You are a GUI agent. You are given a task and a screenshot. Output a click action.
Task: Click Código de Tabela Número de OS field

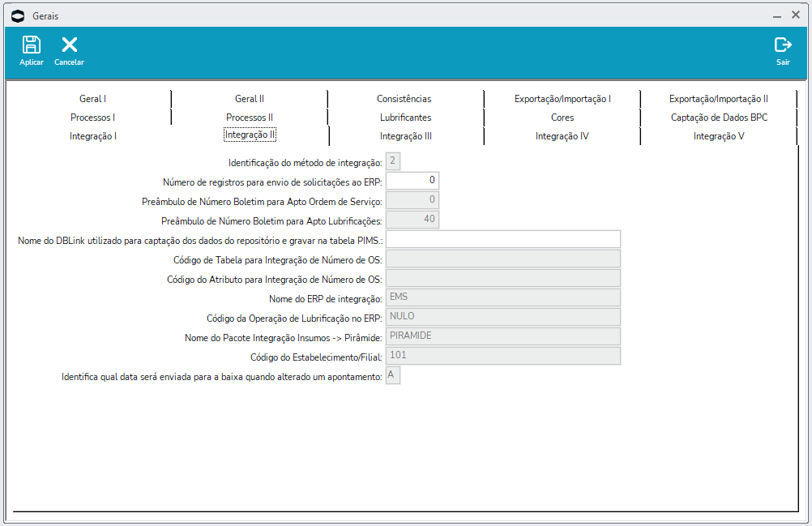[x=502, y=259]
